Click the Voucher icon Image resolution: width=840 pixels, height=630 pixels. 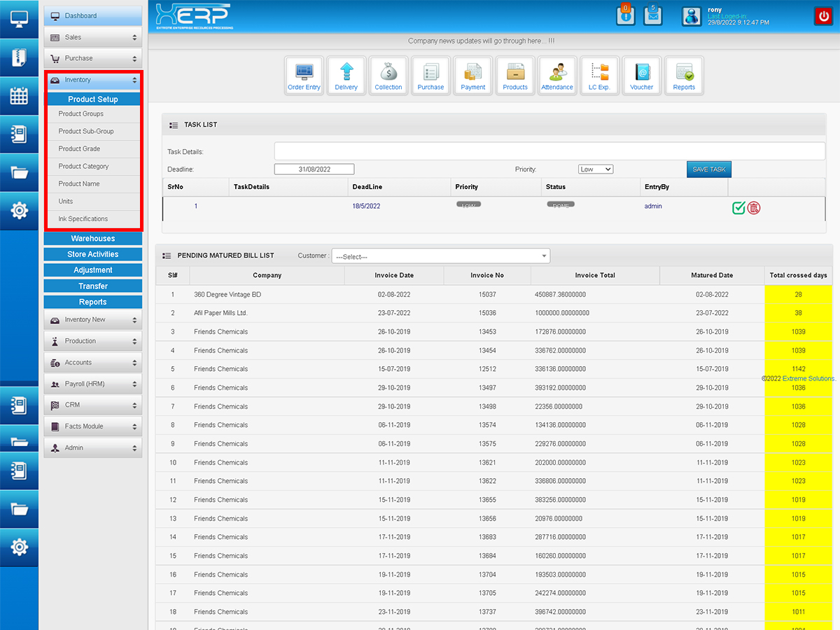pyautogui.click(x=641, y=76)
